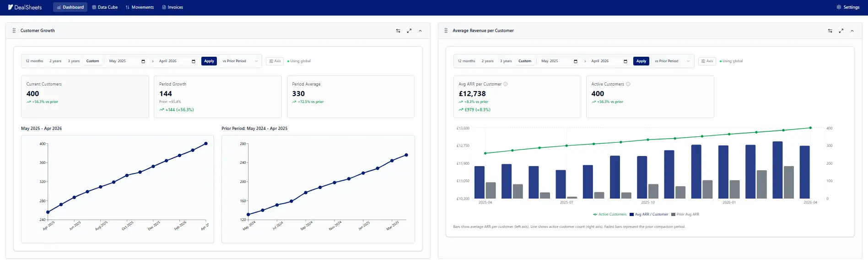This screenshot has height=264, width=868.
Task: Toggle Avg ARR / Customer legend swatch
Action: (x=631, y=214)
